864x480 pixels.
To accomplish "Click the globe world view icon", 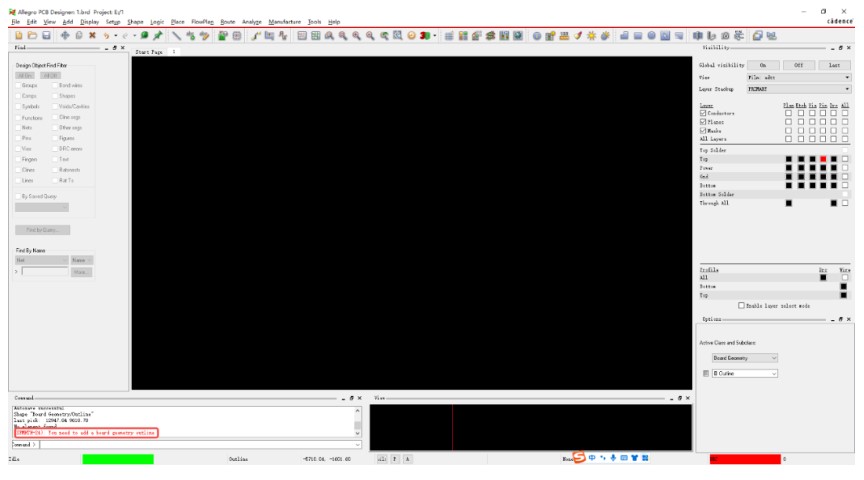I will click(518, 36).
